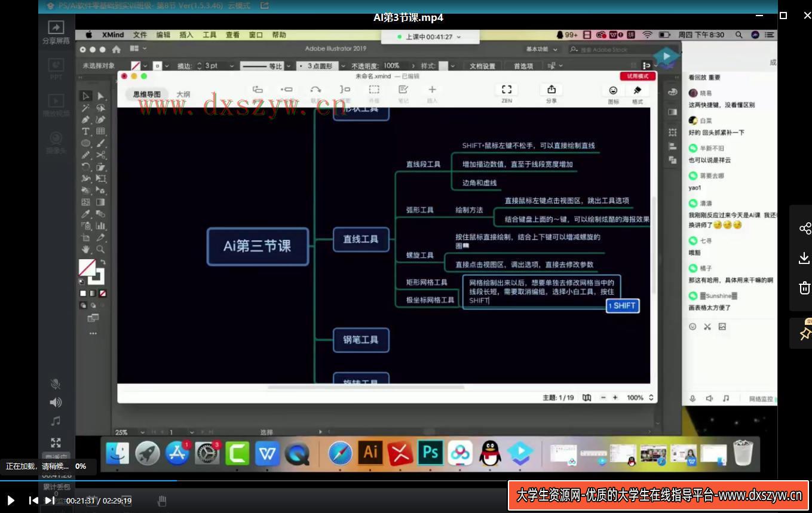This screenshot has width=812, height=513.
Task: Skip to the next video track
Action: (50, 500)
